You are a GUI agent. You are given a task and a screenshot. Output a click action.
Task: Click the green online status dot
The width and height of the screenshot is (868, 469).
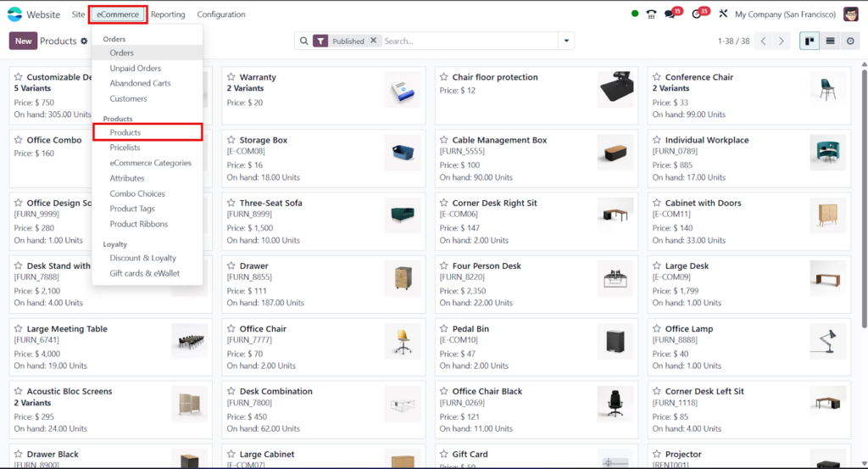635,14
